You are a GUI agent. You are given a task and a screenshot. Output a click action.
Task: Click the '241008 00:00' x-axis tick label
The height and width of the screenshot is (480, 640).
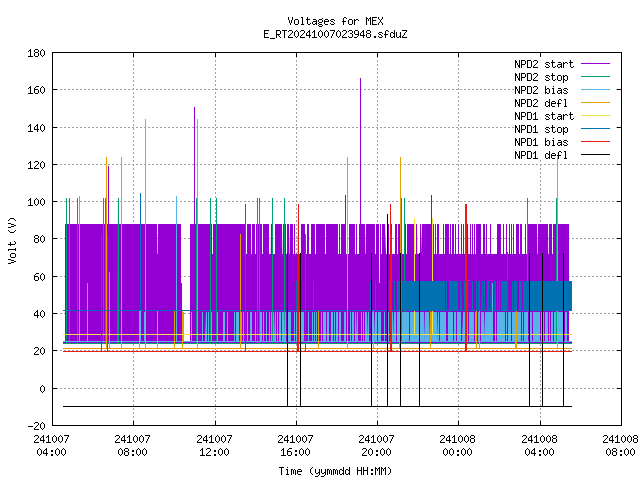click(458, 446)
